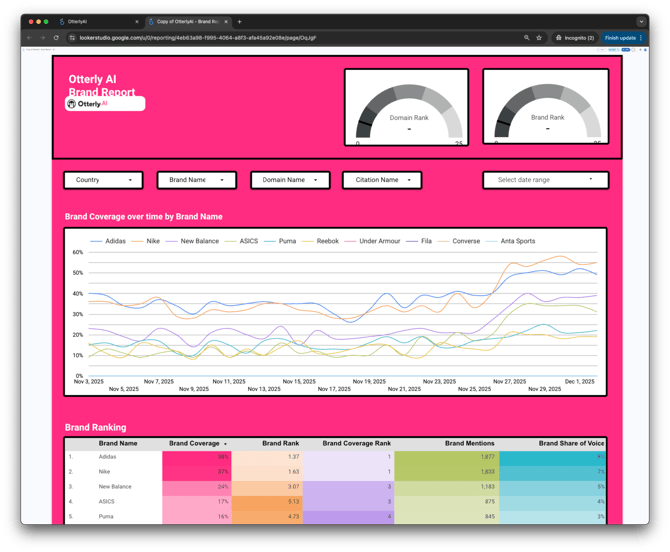Sort table by Brand Coverage column header
670x552 pixels.
point(194,443)
